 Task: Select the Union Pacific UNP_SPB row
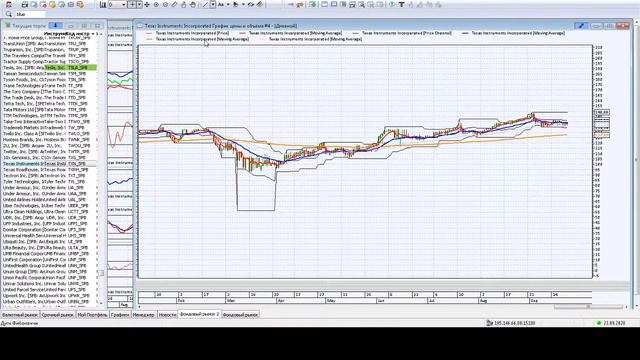[x=49, y=278]
